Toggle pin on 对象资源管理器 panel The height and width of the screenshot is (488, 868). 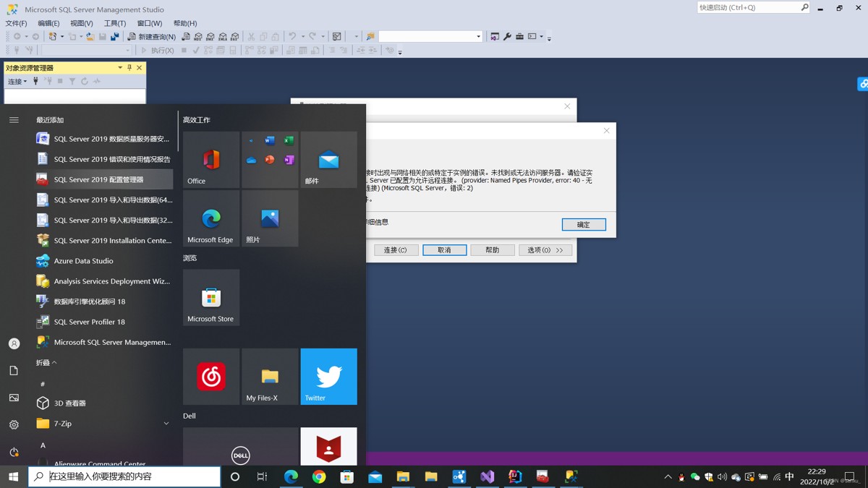(x=129, y=67)
